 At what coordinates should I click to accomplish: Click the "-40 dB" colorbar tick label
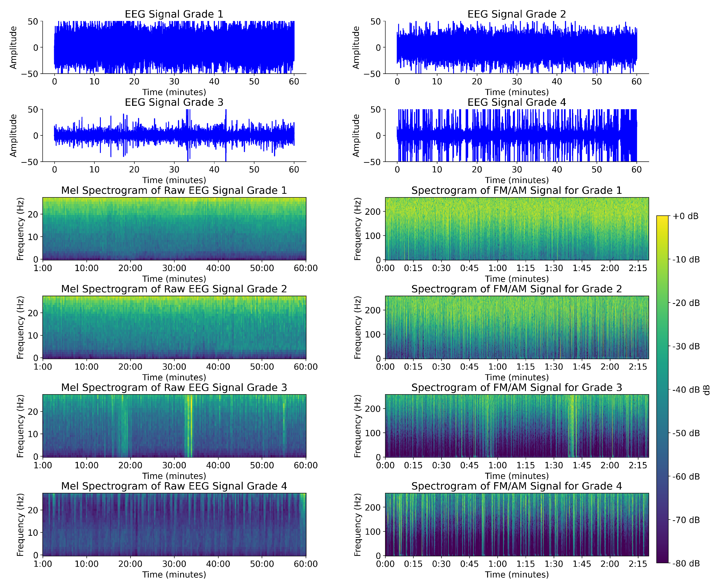click(x=686, y=389)
